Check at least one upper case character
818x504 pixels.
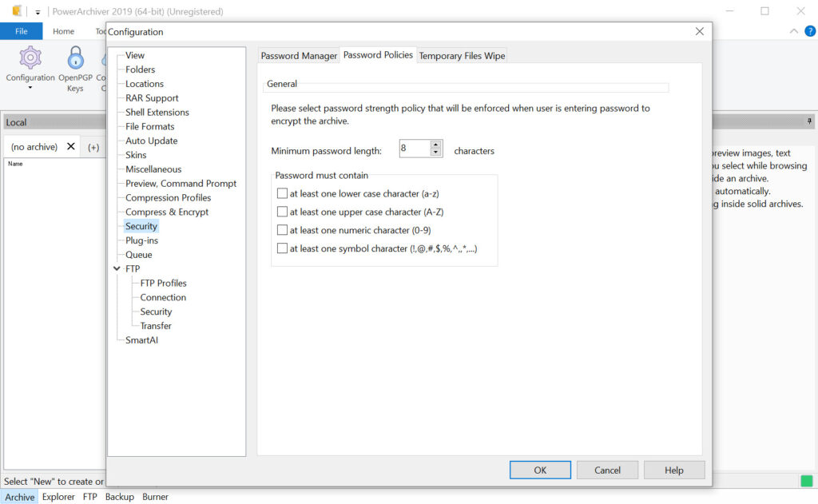click(282, 212)
